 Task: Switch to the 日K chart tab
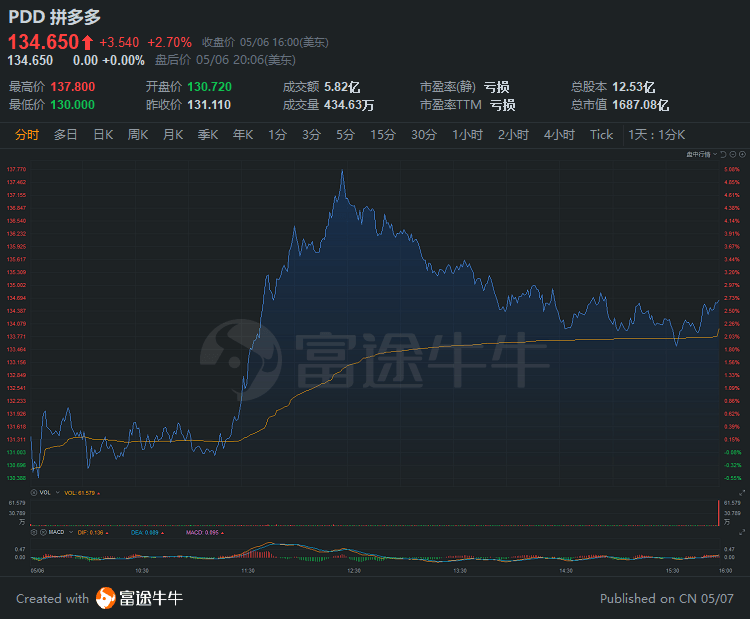[103, 135]
